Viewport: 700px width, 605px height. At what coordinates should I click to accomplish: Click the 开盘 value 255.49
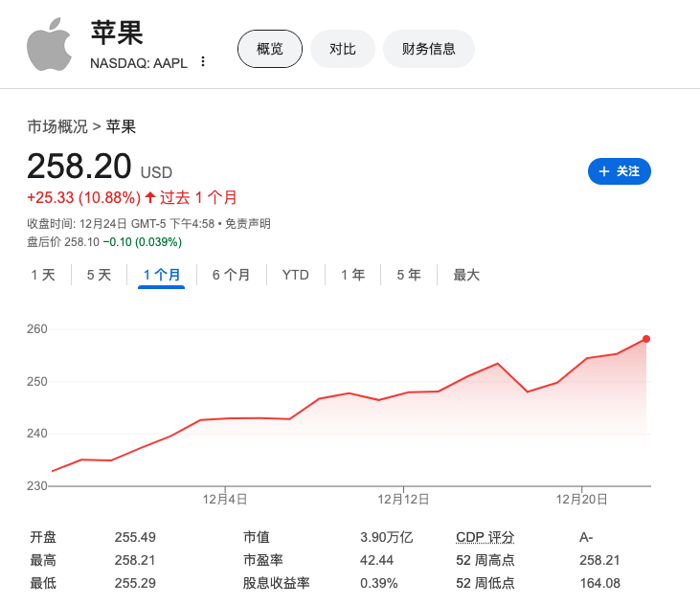click(135, 537)
